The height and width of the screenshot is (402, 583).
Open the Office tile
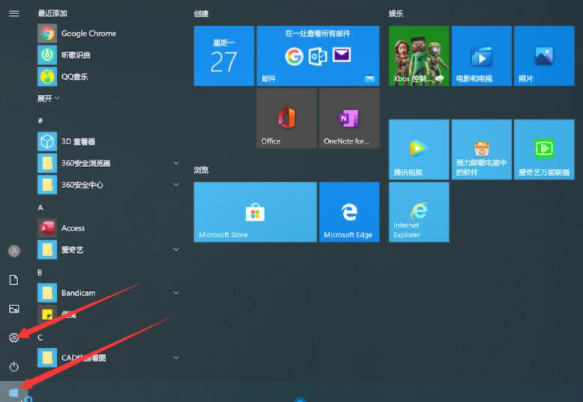(x=287, y=118)
